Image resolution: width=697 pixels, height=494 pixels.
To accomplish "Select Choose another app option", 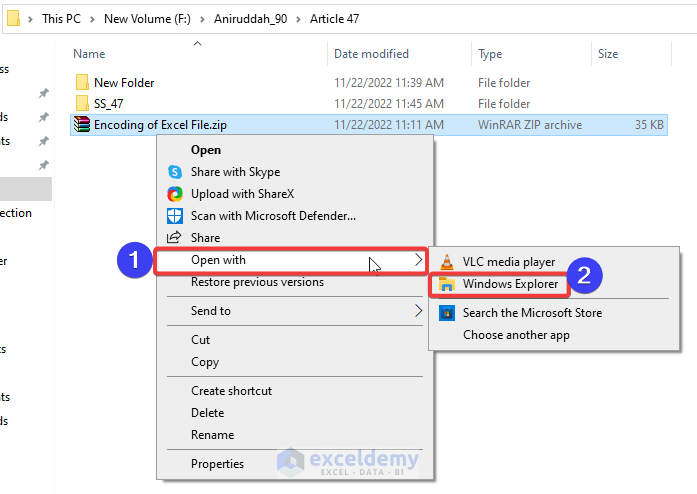I will [516, 335].
